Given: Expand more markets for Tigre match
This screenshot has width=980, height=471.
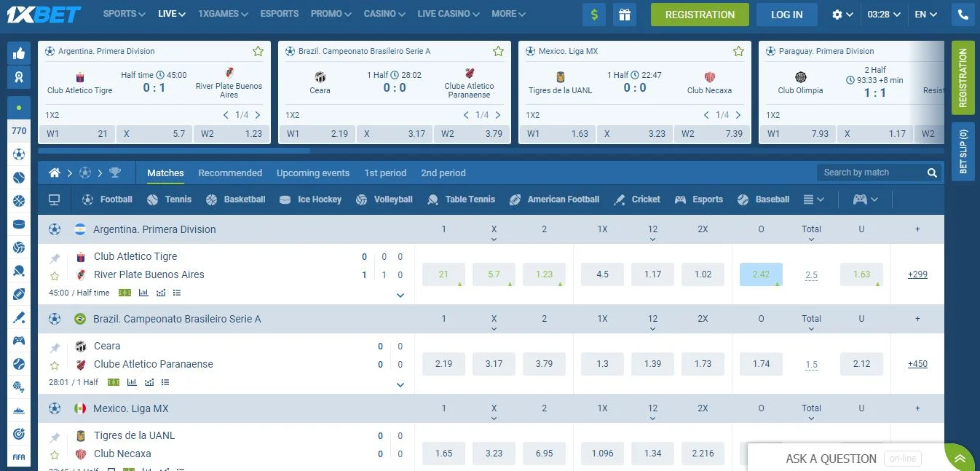Looking at the screenshot, I should [400, 295].
